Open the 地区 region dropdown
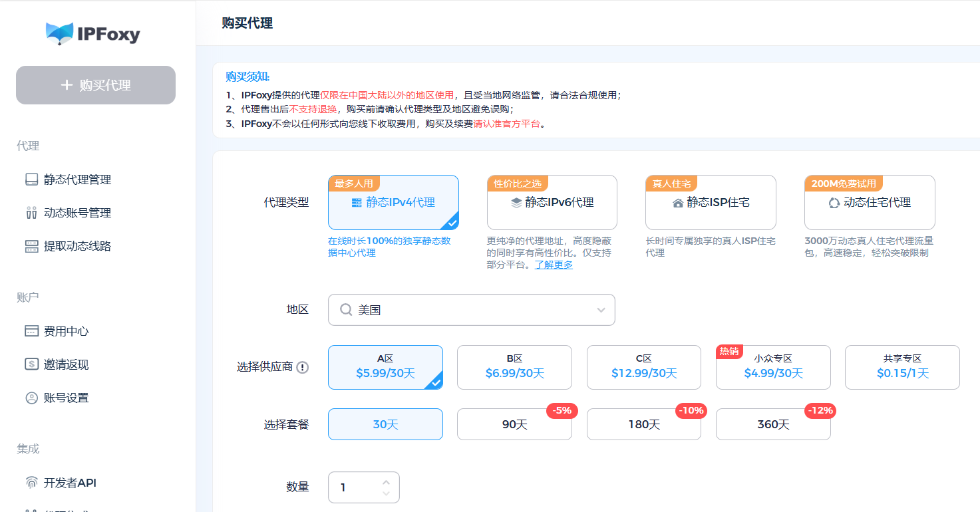The height and width of the screenshot is (512, 980). (471, 310)
